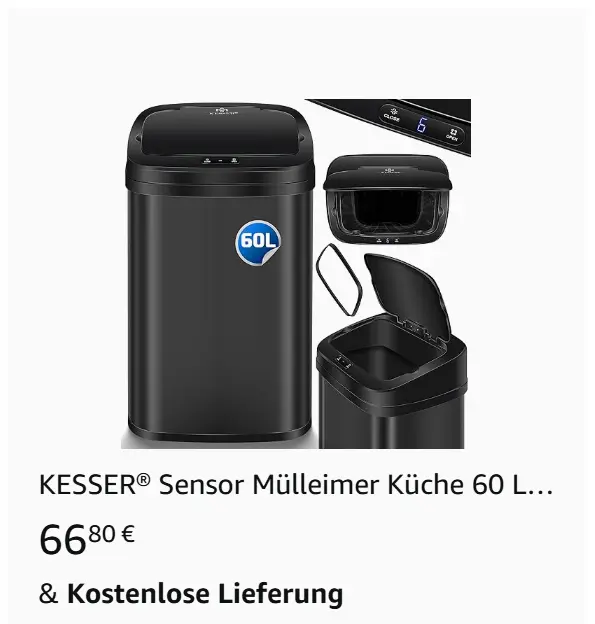
Task: Click the blue digit 6 on the display
Action: (x=421, y=125)
